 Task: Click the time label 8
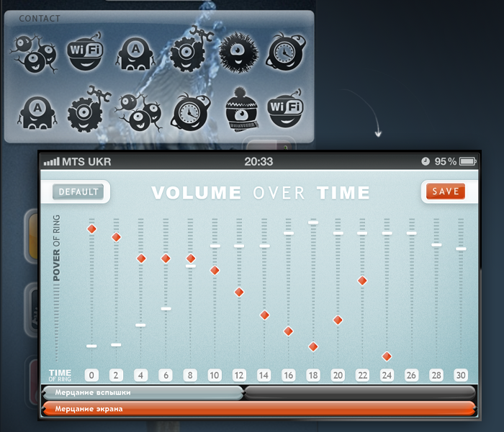click(x=190, y=375)
